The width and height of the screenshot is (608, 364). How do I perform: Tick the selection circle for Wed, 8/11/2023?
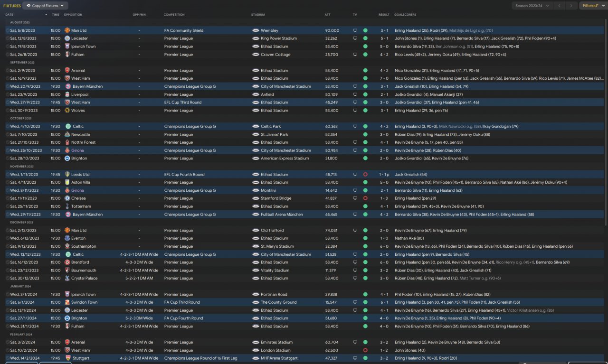pyautogui.click(x=8, y=190)
